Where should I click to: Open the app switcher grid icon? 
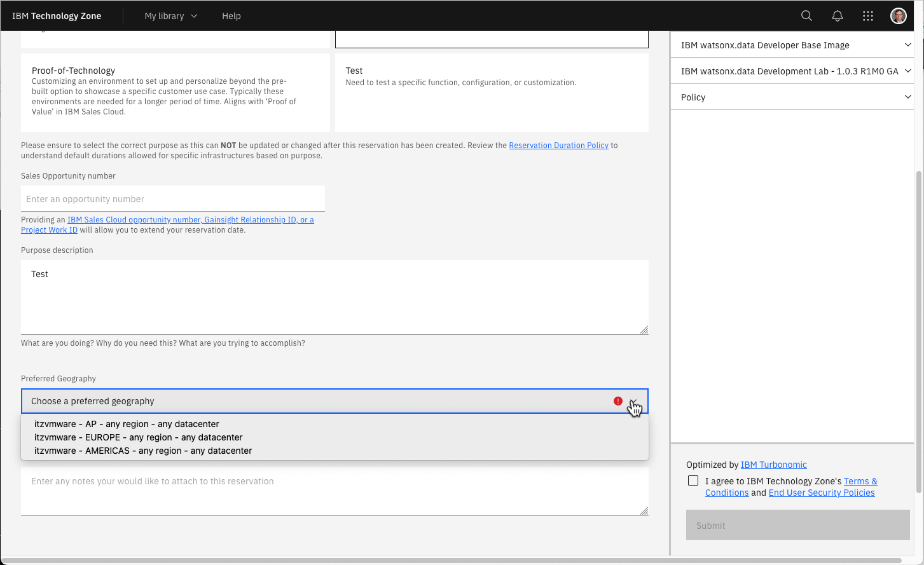click(868, 16)
